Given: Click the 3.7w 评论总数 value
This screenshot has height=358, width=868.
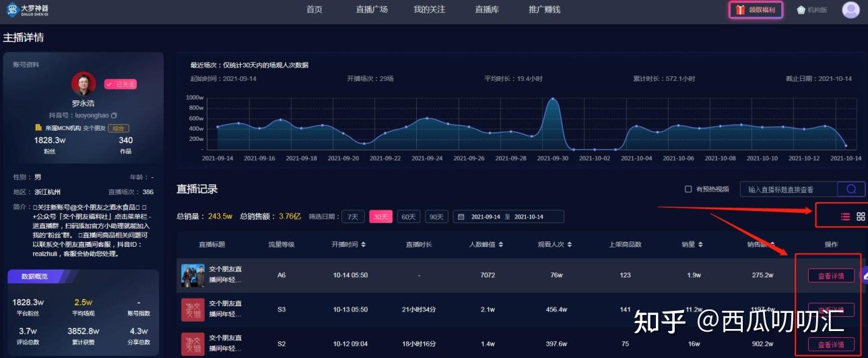Looking at the screenshot, I should (28, 331).
